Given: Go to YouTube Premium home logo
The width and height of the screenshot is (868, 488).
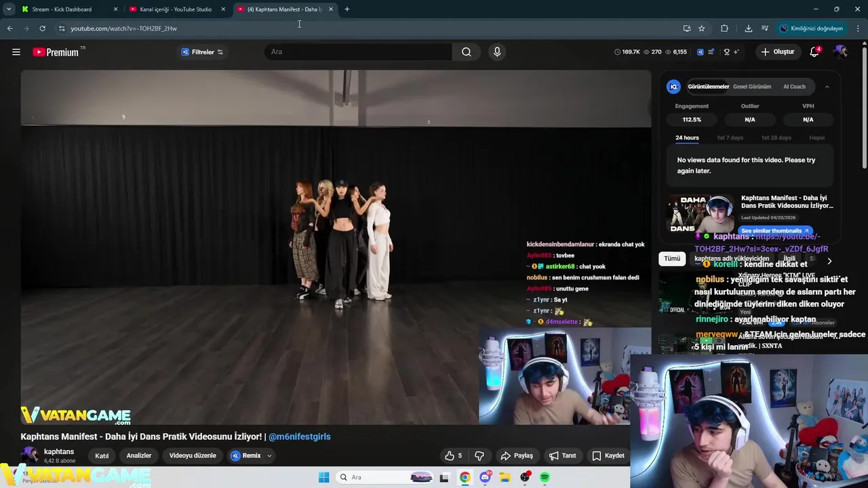Looking at the screenshot, I should pyautogui.click(x=56, y=52).
